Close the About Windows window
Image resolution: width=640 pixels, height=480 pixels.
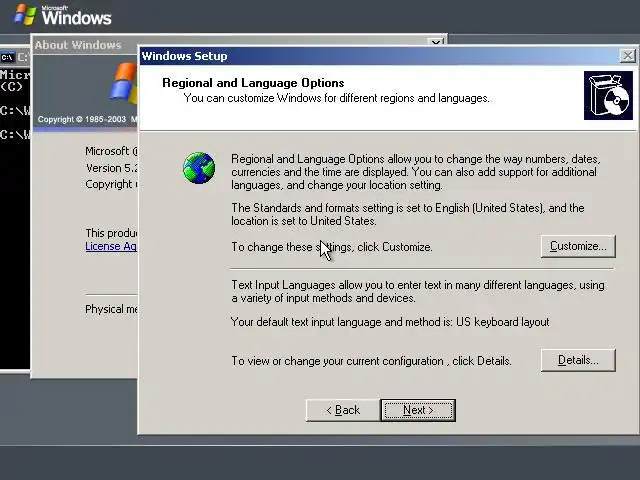pyautogui.click(x=436, y=42)
